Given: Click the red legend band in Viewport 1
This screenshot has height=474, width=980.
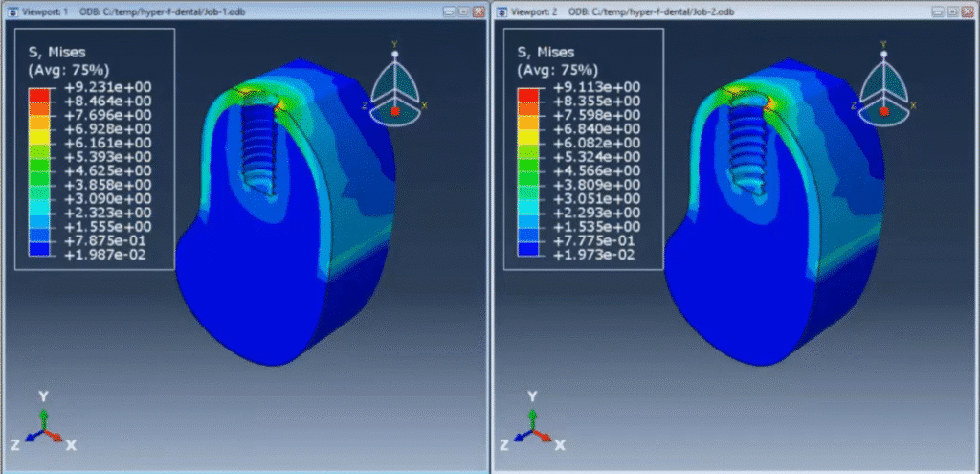Looking at the screenshot, I should 37,95.
